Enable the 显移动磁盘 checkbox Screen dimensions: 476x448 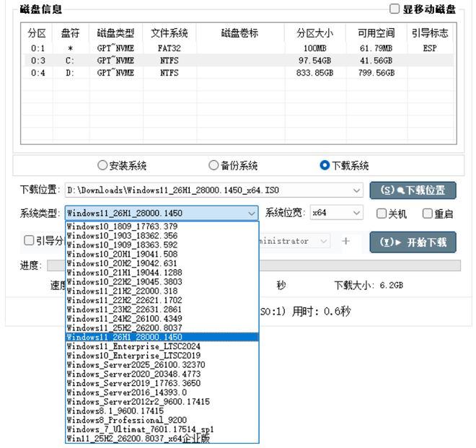point(394,9)
